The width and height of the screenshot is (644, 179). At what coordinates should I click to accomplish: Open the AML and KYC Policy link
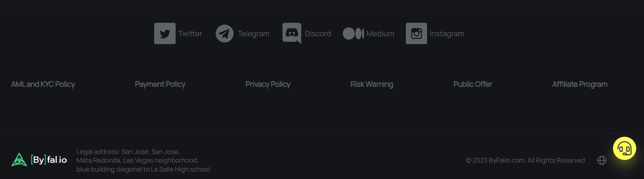click(x=43, y=84)
